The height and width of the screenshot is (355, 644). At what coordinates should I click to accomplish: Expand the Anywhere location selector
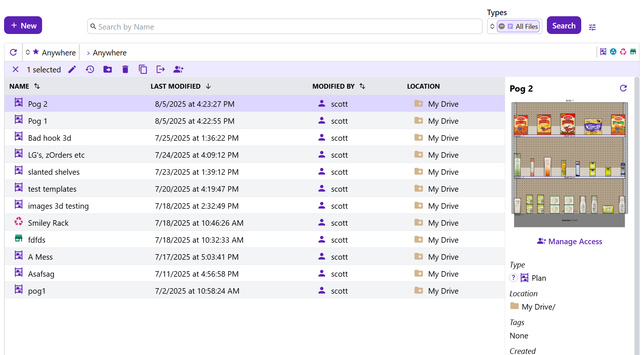(51, 52)
